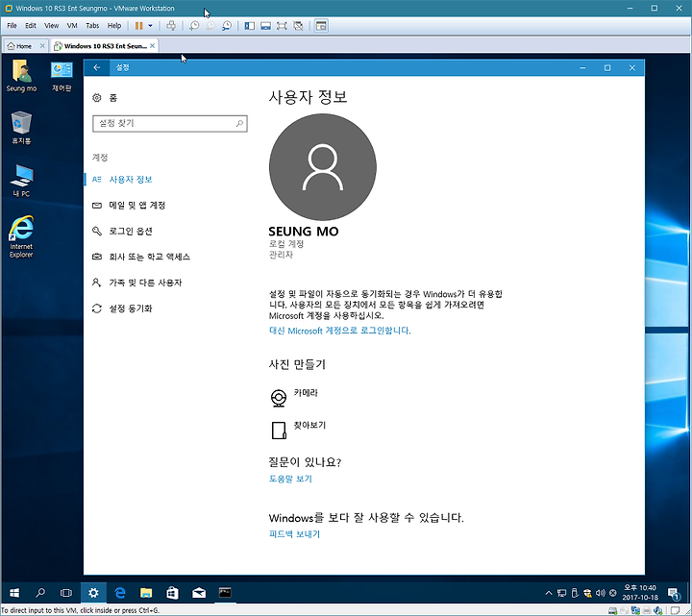Open the Windows Start menu
Image resolution: width=692 pixels, height=616 pixels.
click(14, 593)
